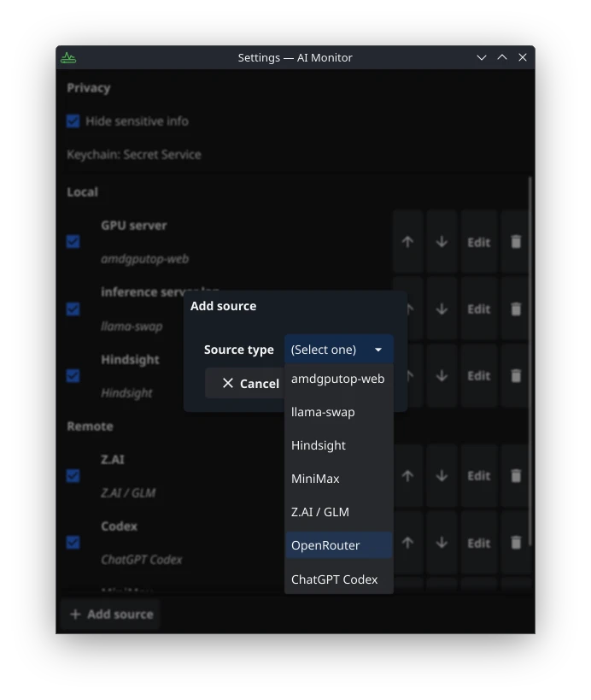Delete llama-swap inference server with trash icon
Screen dimensions: 591x700
pos(516,309)
